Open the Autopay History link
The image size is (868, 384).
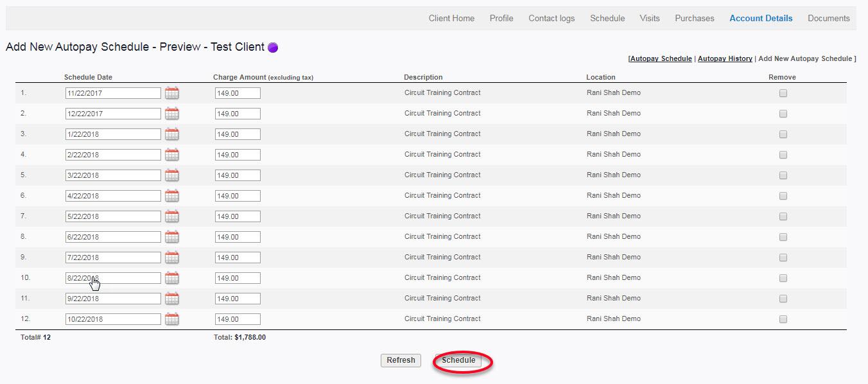(725, 58)
